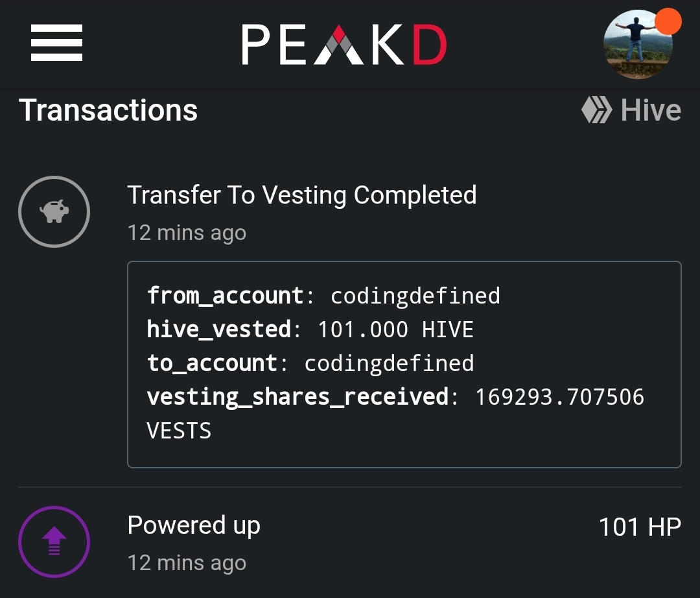Open the user profile avatar

pos(638,45)
